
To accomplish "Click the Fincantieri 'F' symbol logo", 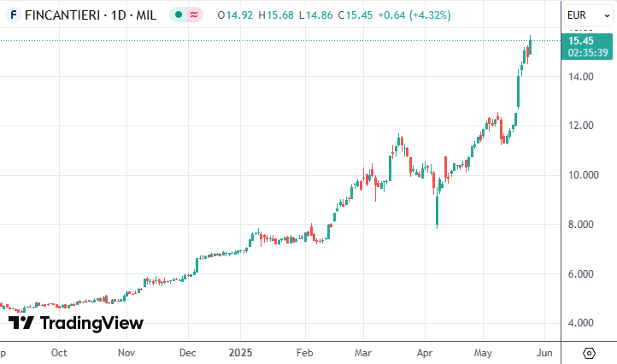I will pos(14,15).
